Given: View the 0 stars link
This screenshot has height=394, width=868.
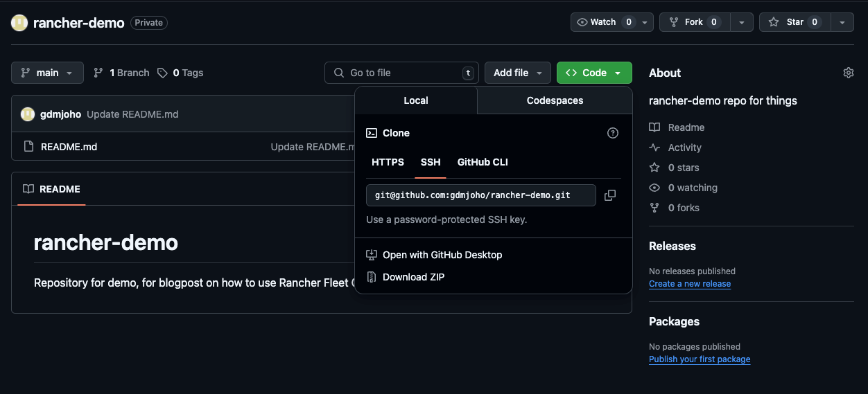Looking at the screenshot, I should [x=674, y=168].
